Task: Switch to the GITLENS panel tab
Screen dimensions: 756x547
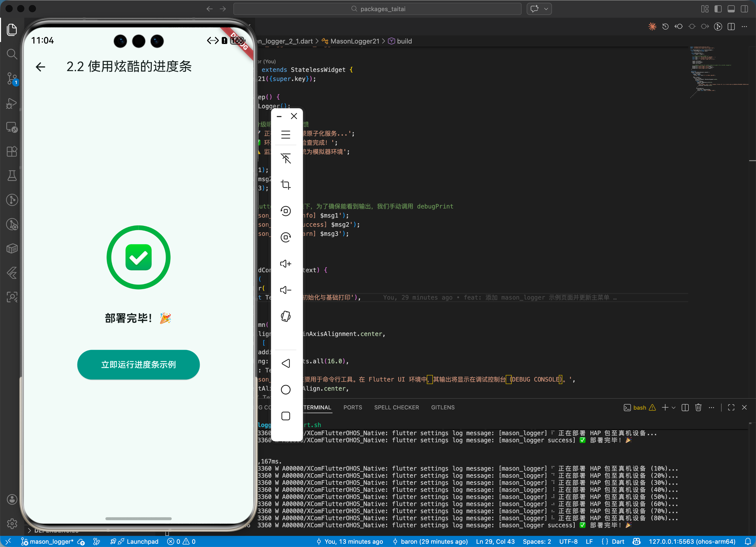Action: click(x=443, y=407)
